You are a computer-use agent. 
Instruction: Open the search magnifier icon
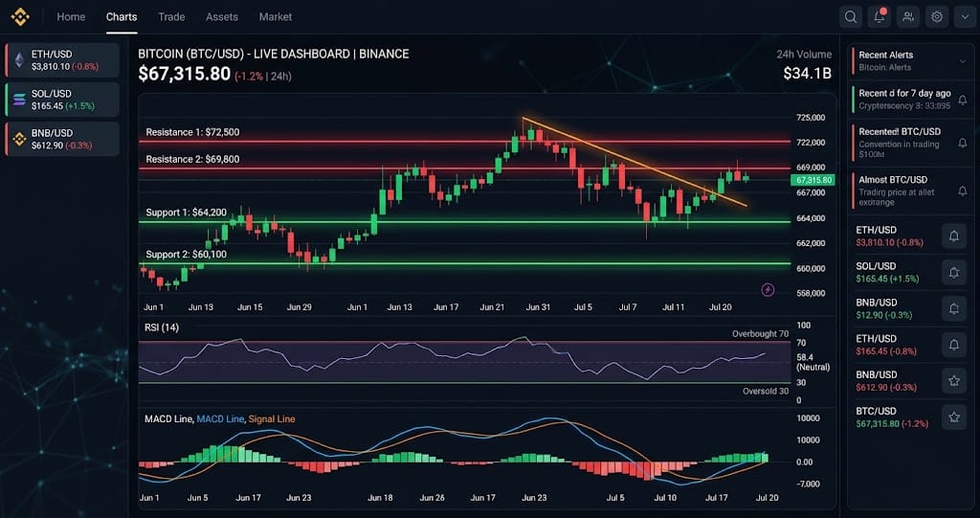pyautogui.click(x=851, y=17)
